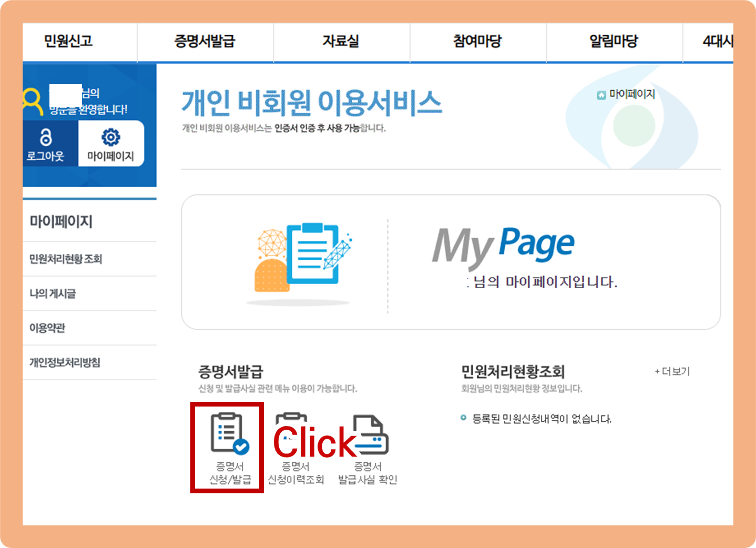The height and width of the screenshot is (548, 756).
Task: Click the 마이페이지 gear icon button
Action: (110, 144)
